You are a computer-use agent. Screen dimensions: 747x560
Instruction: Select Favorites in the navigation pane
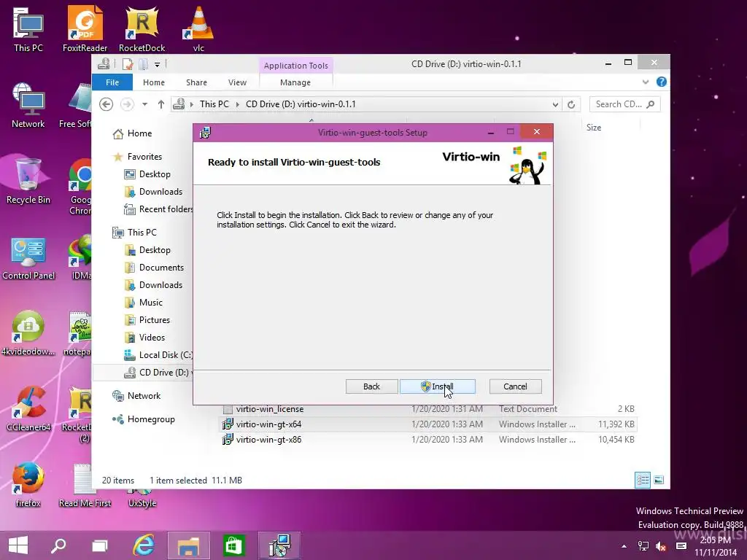[144, 157]
